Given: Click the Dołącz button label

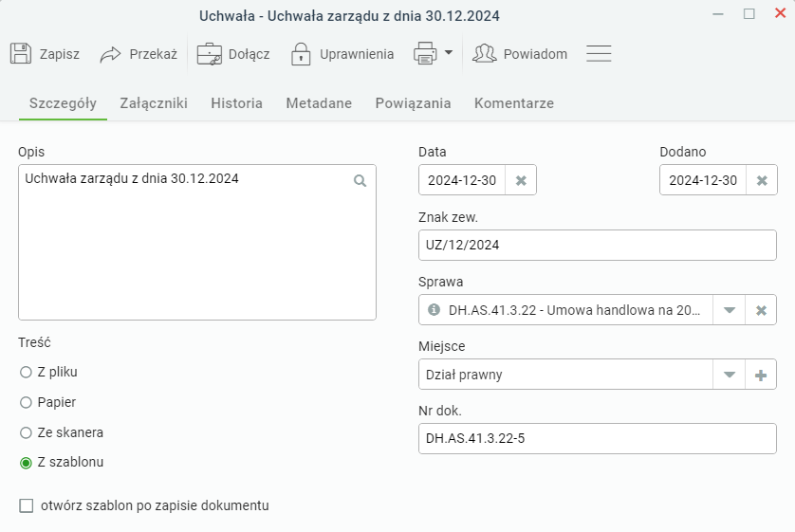Looking at the screenshot, I should (x=249, y=54).
